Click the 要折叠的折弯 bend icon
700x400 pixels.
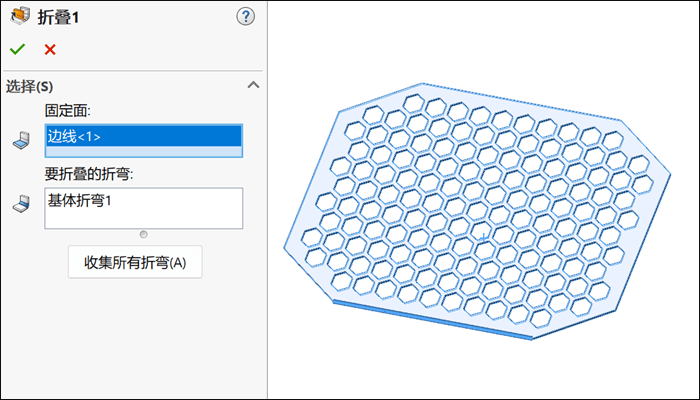[21, 204]
